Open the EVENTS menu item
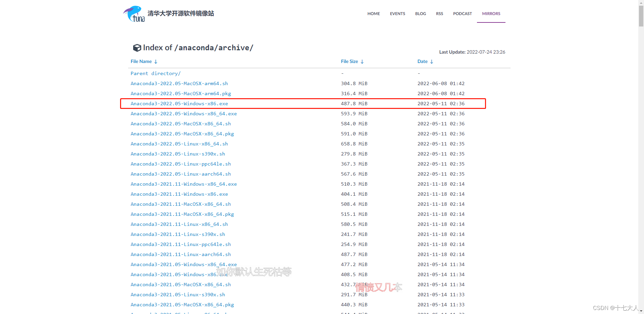Screen dimensions: 644x314 click(397, 14)
